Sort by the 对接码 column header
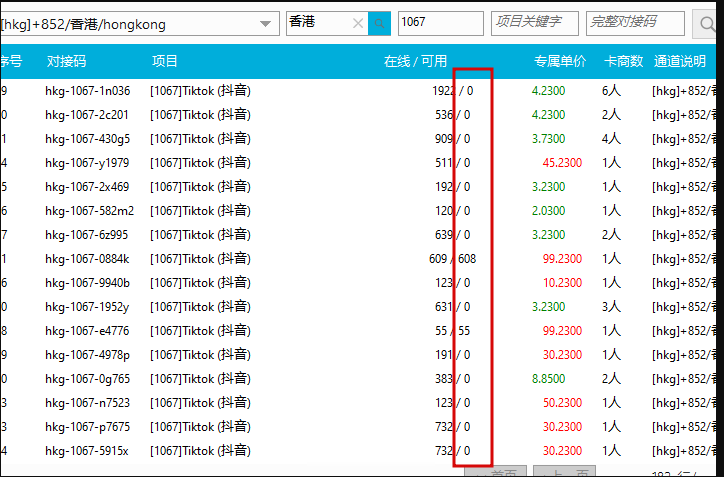 66,61
